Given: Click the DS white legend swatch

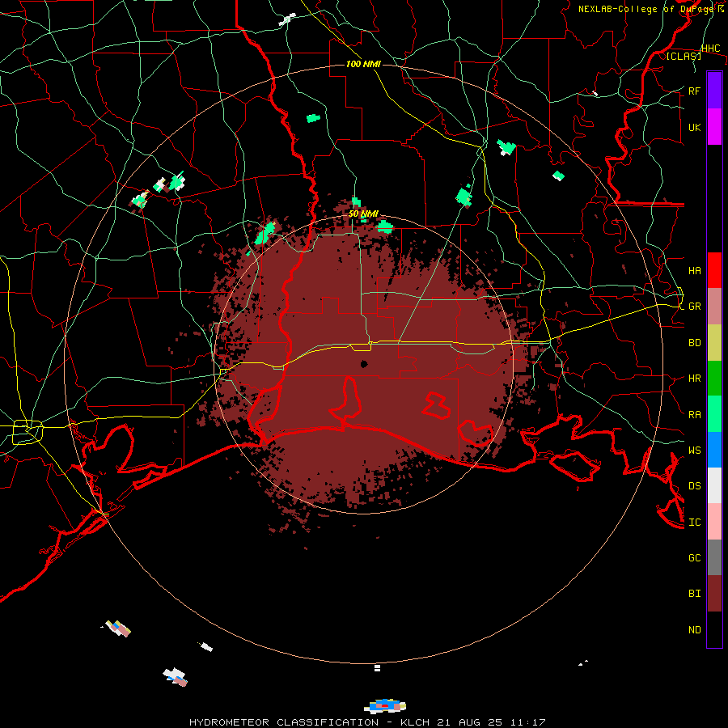Looking at the screenshot, I should 714,485.
